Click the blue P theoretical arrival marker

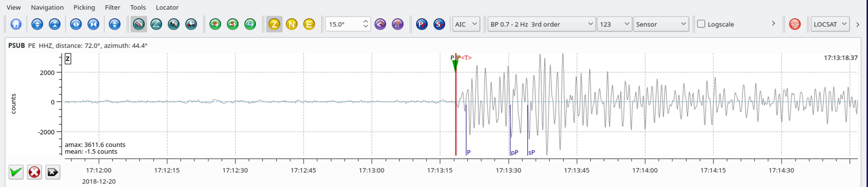pos(468,153)
